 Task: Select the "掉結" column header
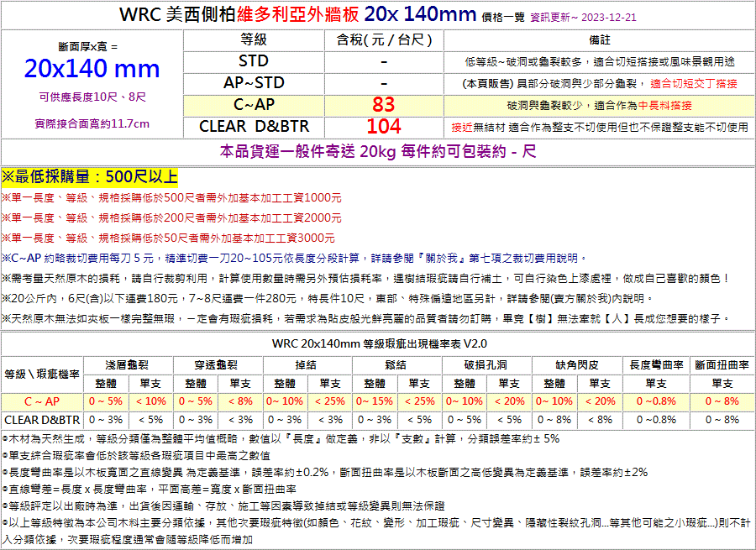pyautogui.click(x=307, y=365)
